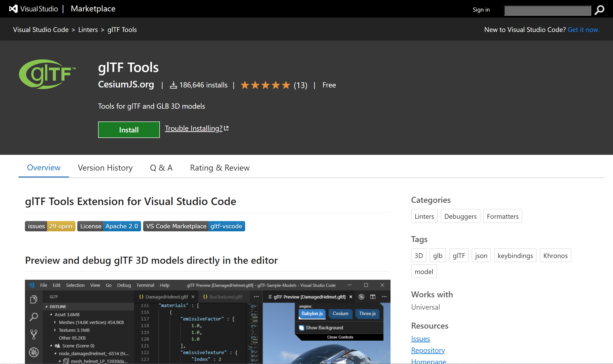Click the five-star rating icons
This screenshot has height=364, width=613.
pyautogui.click(x=265, y=85)
